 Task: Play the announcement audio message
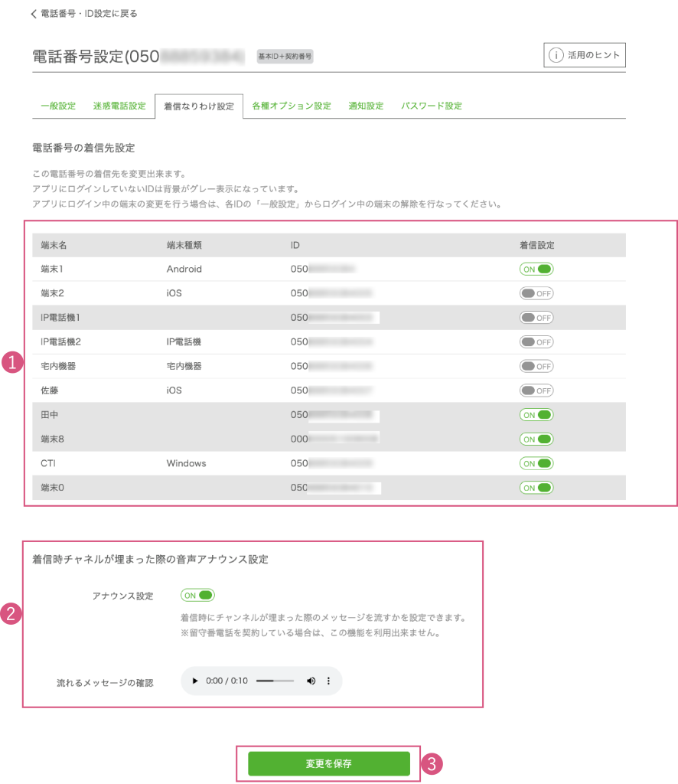195,681
